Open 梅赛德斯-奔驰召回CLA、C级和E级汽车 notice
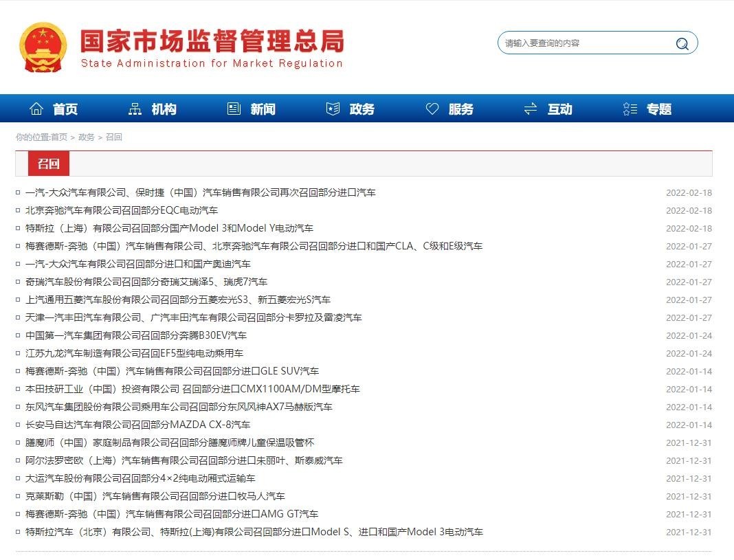 pos(254,245)
